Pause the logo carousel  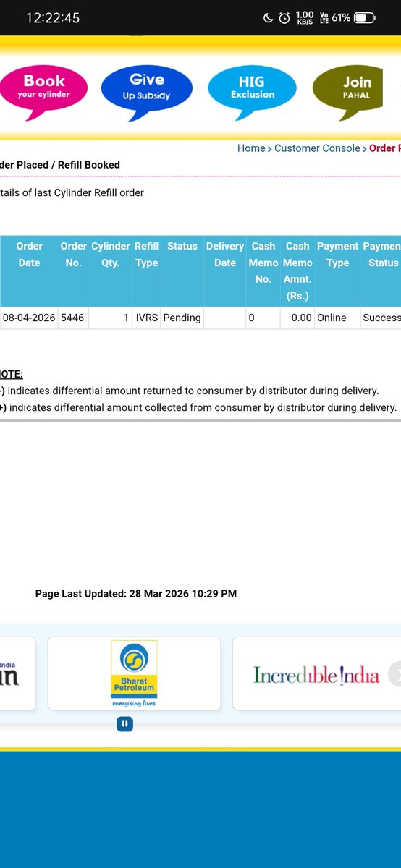pyautogui.click(x=124, y=723)
